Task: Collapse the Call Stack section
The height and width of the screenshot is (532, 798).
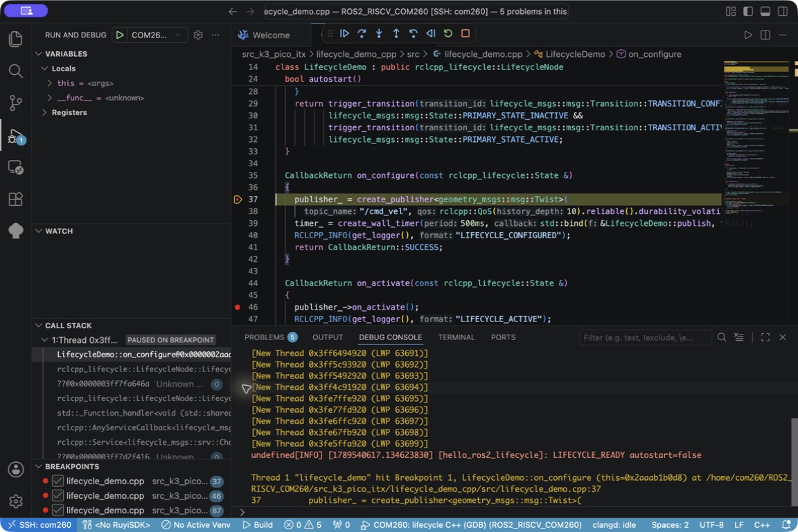Action: [39, 326]
